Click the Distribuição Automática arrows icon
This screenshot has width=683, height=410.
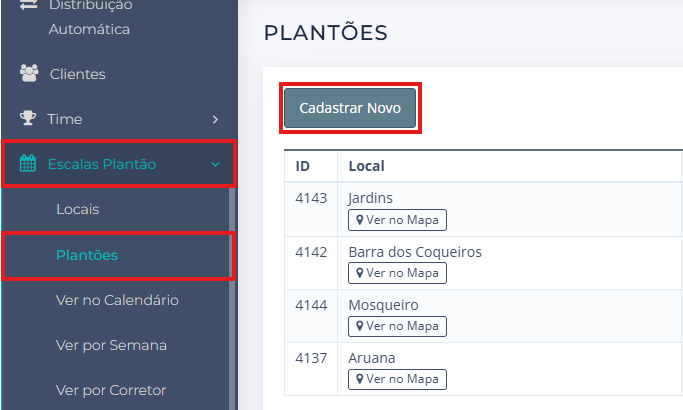coord(29,6)
